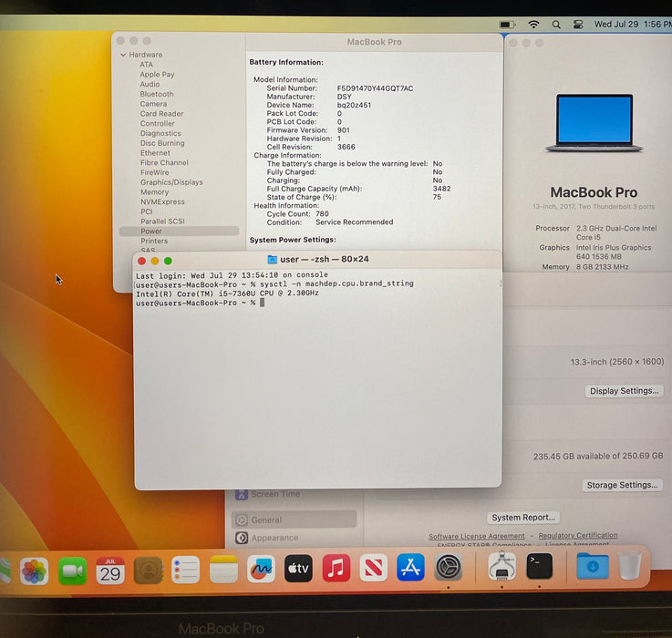This screenshot has height=638, width=672.
Task: Click the folder icon in Terminal title bar
Action: pos(272,259)
